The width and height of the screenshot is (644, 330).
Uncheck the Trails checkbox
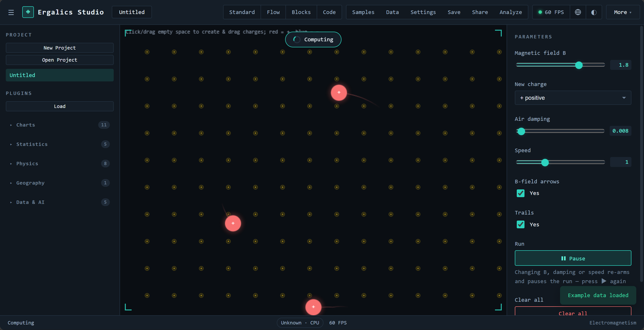pos(521,224)
